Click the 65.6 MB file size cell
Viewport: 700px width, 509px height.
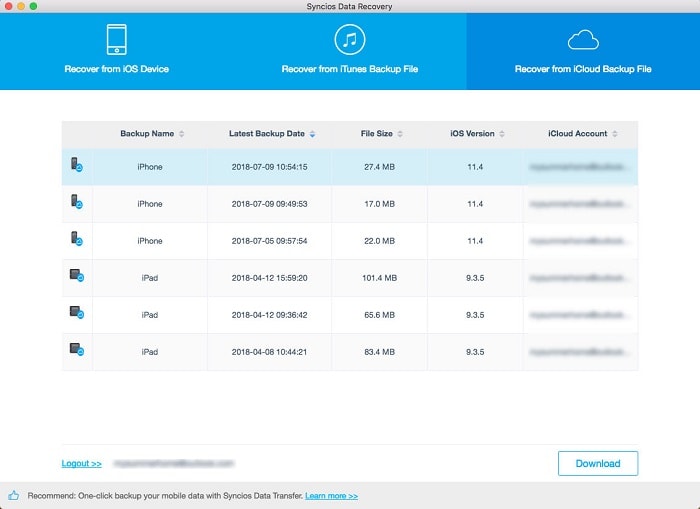(379, 315)
